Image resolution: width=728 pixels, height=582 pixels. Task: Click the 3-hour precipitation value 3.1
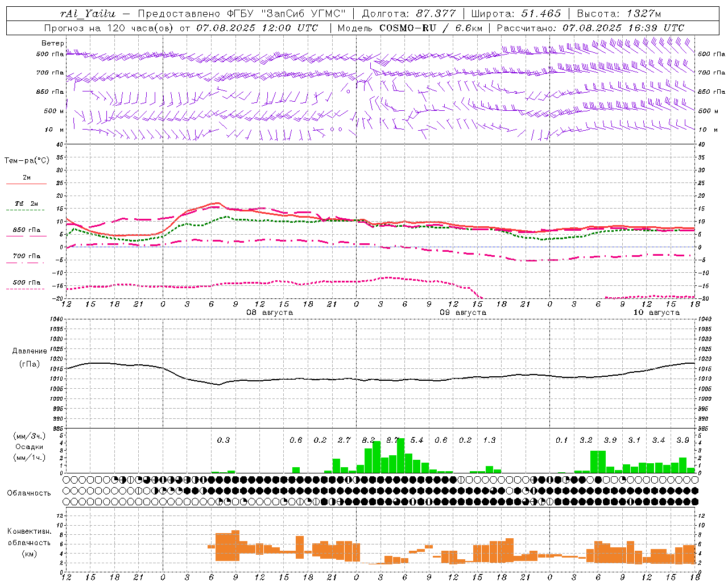click(634, 440)
